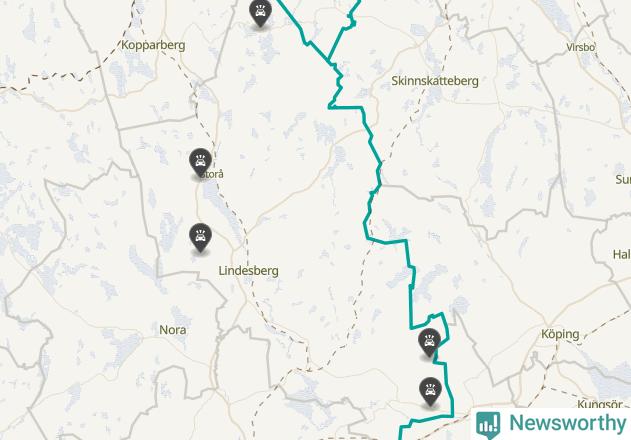The width and height of the screenshot is (631, 440).
Task: Select the Skinnskatteberg place label
Action: click(x=435, y=81)
